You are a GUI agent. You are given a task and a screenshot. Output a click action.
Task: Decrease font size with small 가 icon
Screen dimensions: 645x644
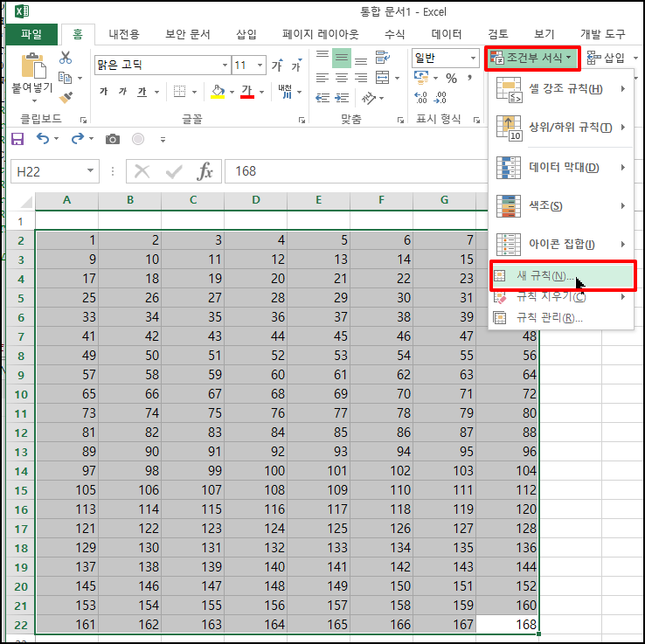[296, 65]
